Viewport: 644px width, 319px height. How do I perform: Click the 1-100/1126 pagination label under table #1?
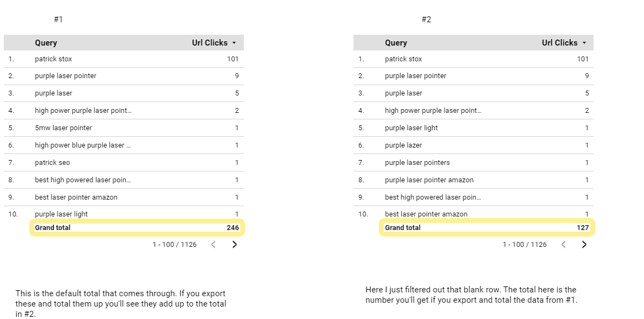[174, 244]
